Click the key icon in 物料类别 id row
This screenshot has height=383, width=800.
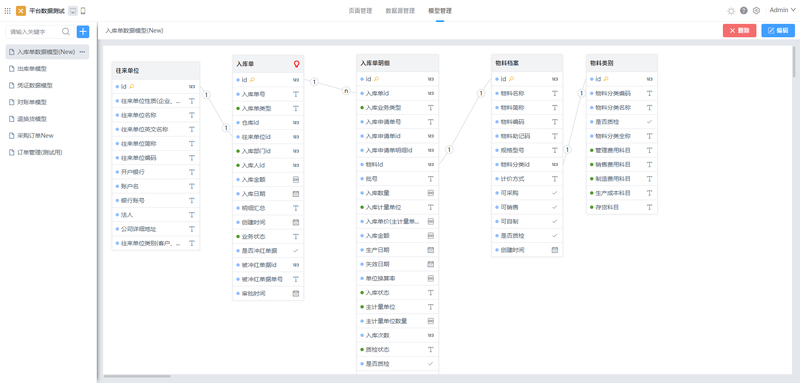[606, 79]
